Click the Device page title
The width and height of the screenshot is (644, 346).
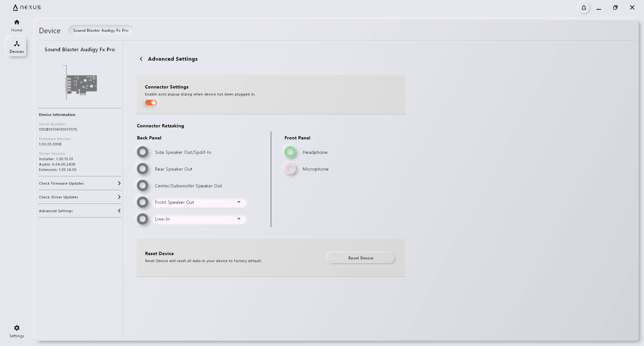[x=50, y=31]
